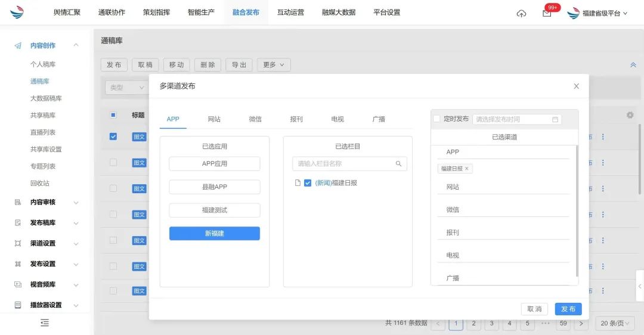Screen dimensions: 644x335
Task: Open the 20 条/页 page size dropdown
Action: pos(616,323)
